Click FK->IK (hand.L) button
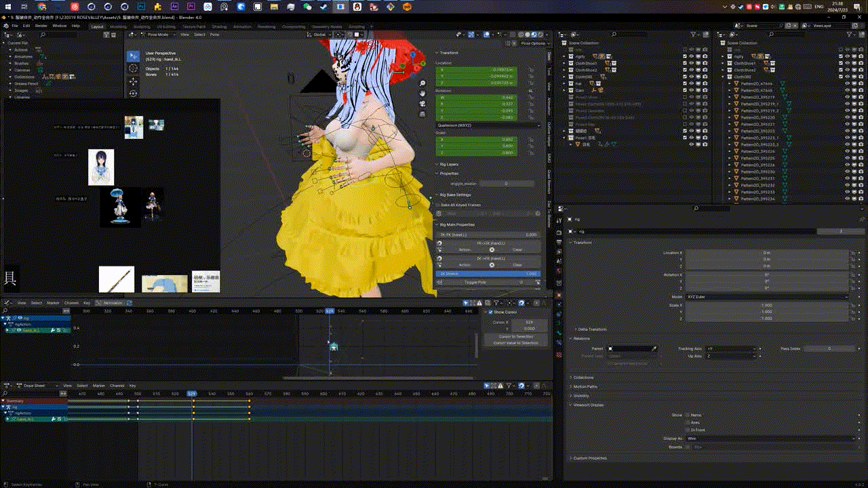The image size is (868, 488). click(490, 243)
